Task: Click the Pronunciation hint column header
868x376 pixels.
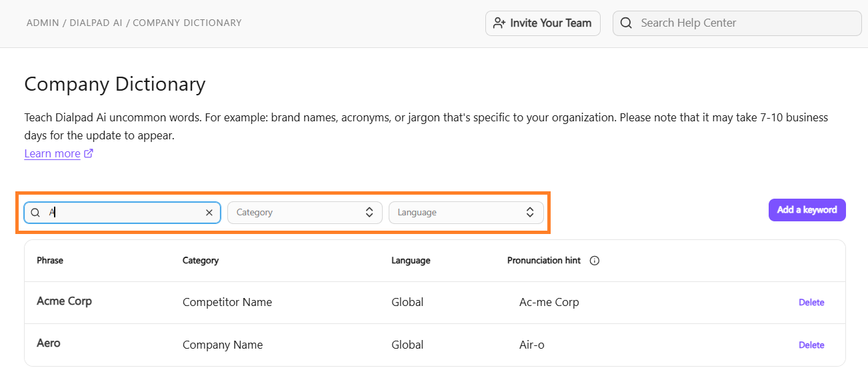Action: pos(544,261)
